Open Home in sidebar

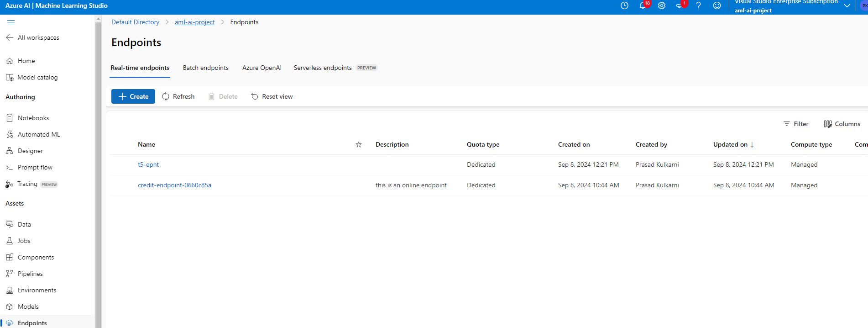coord(21,61)
